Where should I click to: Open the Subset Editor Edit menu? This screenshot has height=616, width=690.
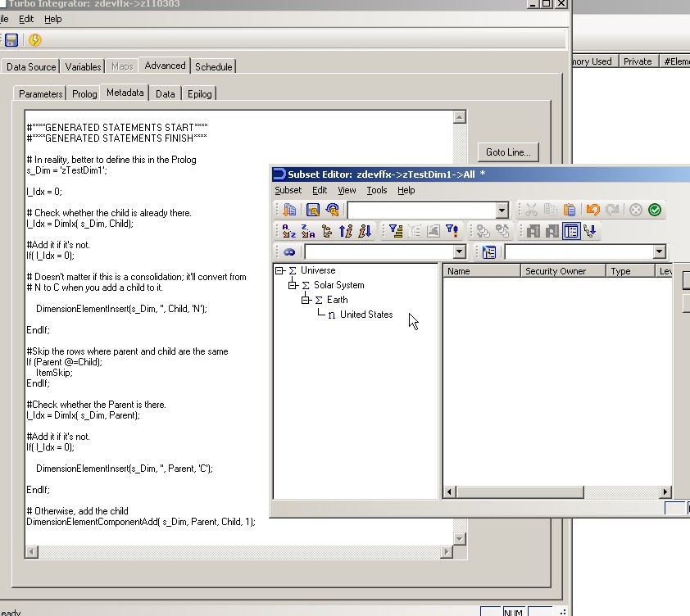click(320, 190)
